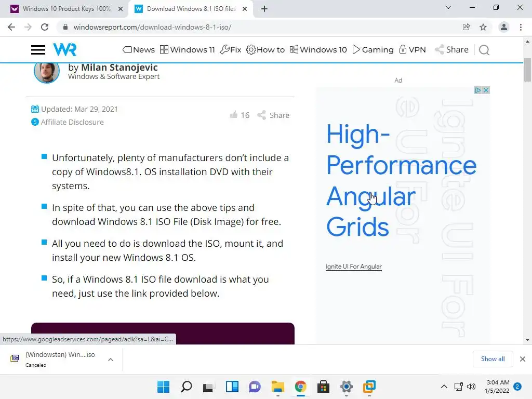Switch to Chrome in taskbar

click(x=301, y=387)
